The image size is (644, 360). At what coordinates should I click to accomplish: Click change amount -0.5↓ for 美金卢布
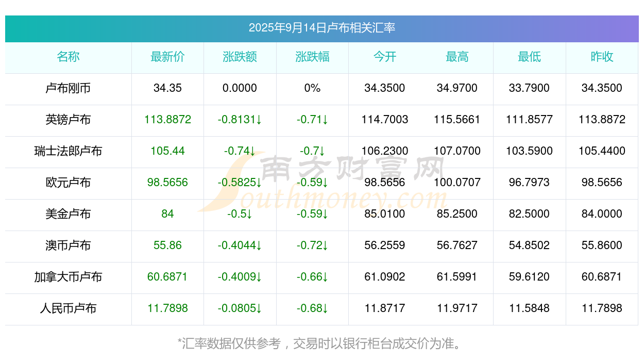[x=240, y=214]
